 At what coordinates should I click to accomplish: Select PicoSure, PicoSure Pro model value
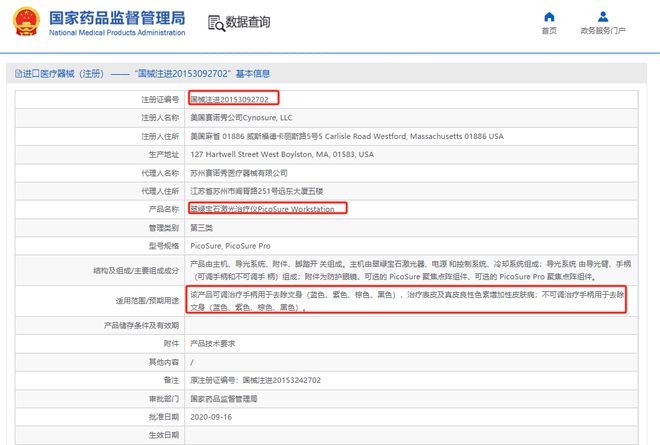tap(230, 246)
